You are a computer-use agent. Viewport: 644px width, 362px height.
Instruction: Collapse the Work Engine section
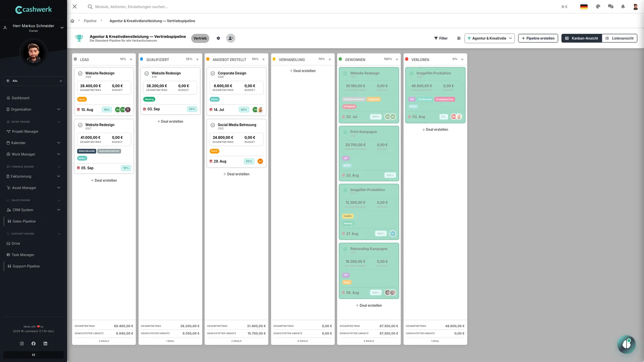pyautogui.click(x=59, y=122)
